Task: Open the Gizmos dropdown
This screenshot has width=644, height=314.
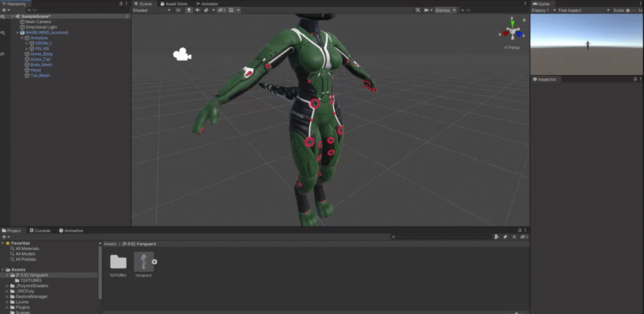Action: tap(446, 10)
